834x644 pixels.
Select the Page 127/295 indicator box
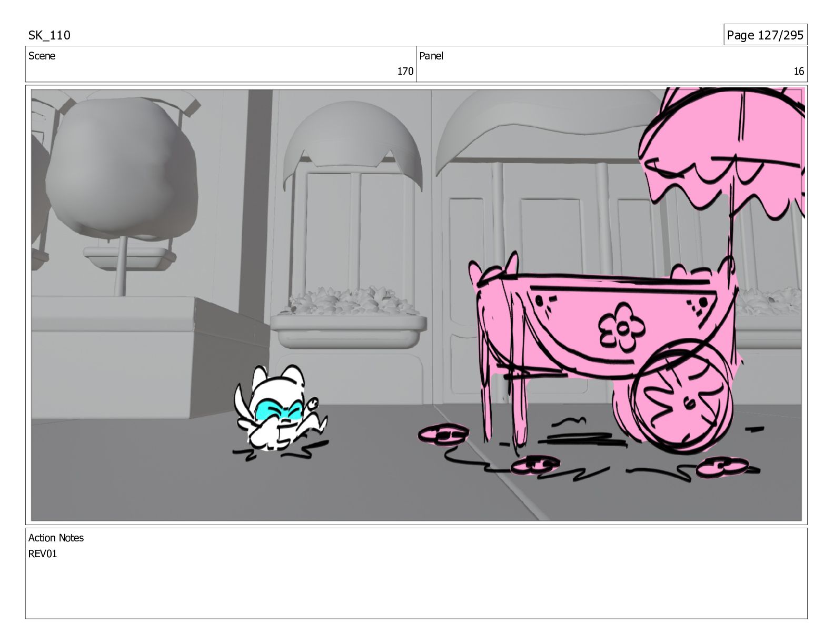click(765, 35)
